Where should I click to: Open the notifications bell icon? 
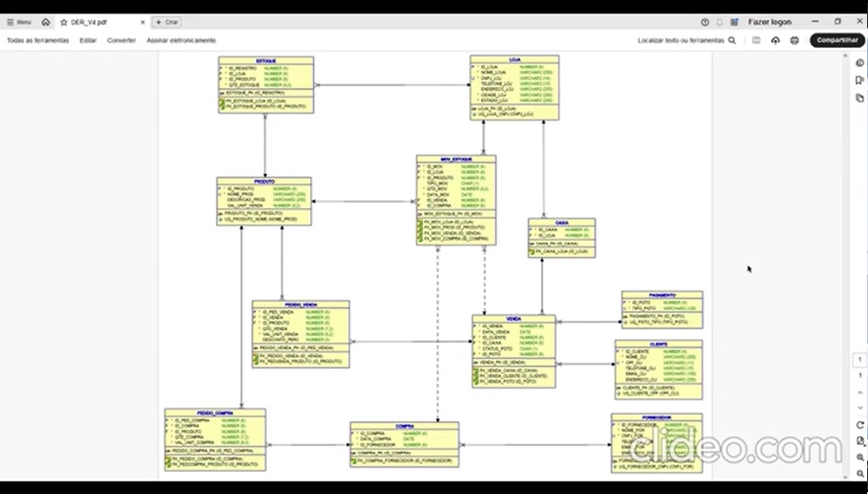coord(720,21)
